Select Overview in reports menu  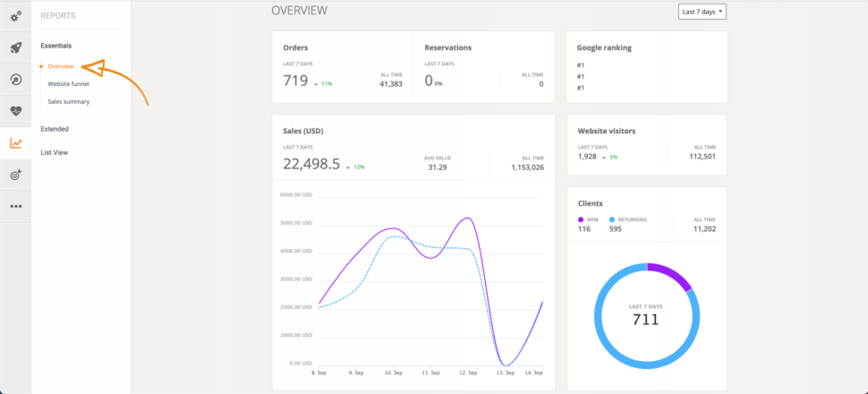(61, 66)
